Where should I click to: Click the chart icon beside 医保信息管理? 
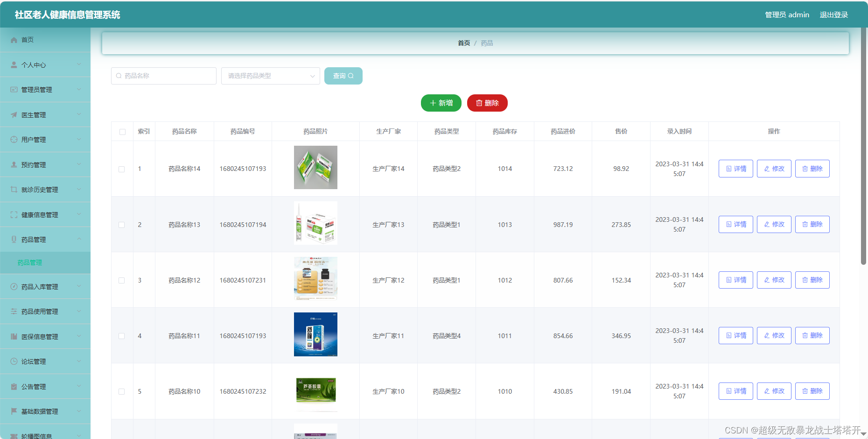(x=14, y=337)
